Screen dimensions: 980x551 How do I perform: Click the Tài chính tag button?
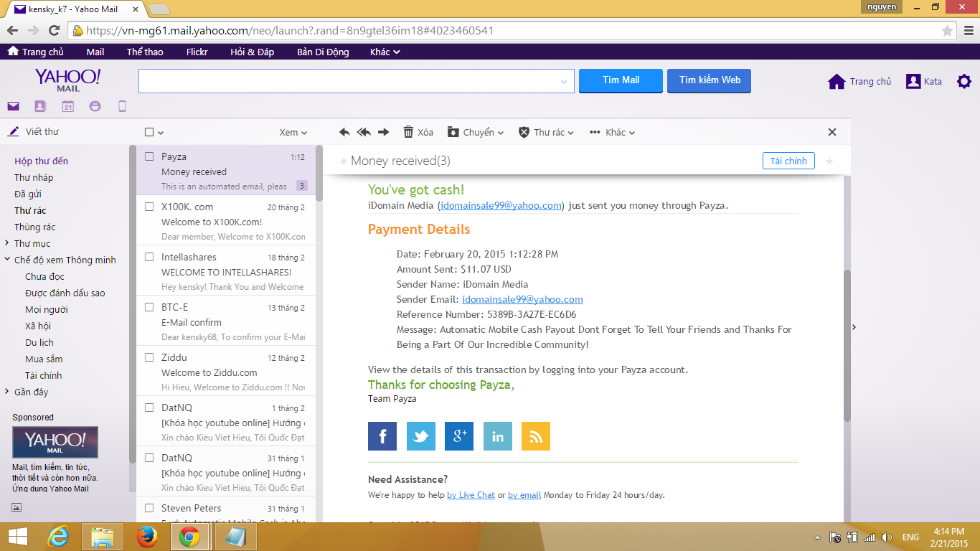point(788,161)
